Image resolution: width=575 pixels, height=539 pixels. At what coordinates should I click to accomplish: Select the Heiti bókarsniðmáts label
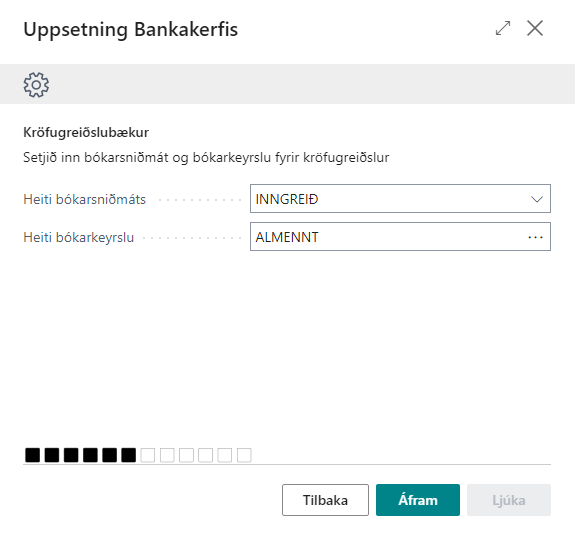point(84,199)
